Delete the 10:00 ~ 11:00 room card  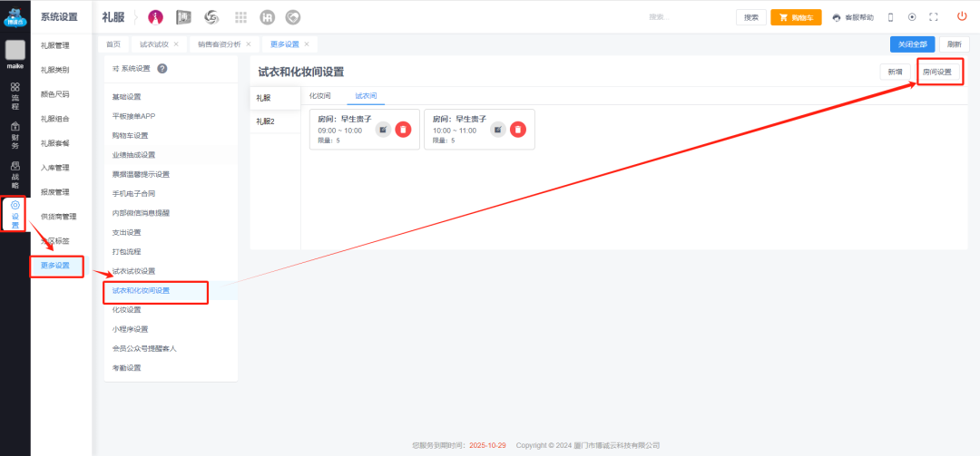click(517, 130)
